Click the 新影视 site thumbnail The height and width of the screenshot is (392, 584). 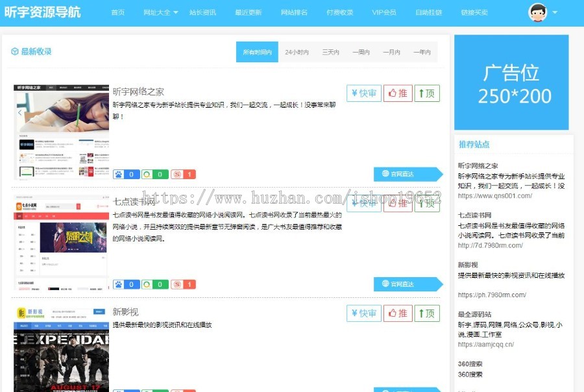tap(61, 349)
